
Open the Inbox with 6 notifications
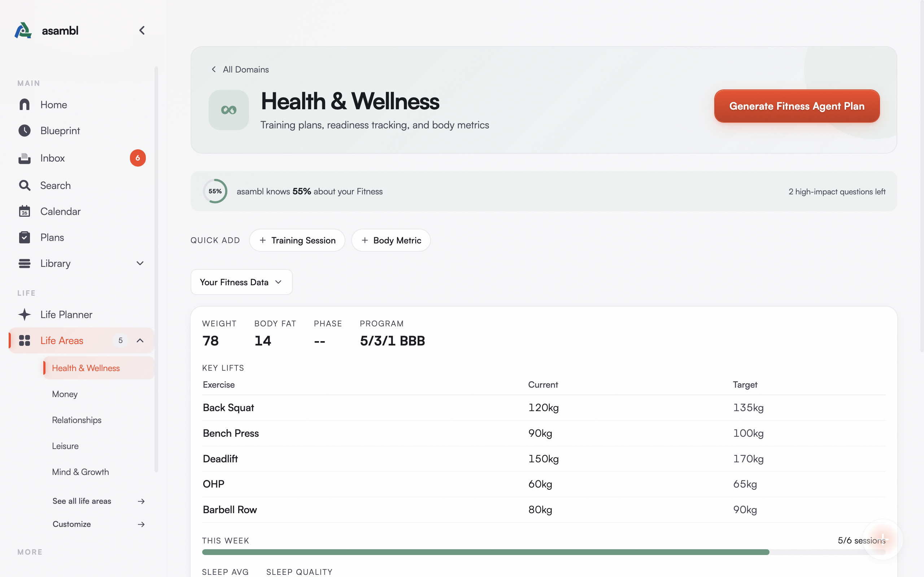coord(52,158)
